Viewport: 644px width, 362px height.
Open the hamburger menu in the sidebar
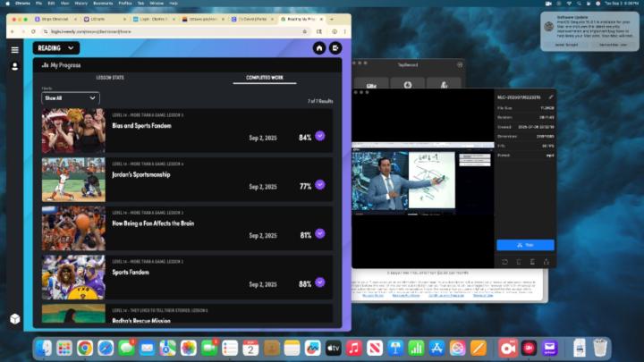pyautogui.click(x=14, y=49)
